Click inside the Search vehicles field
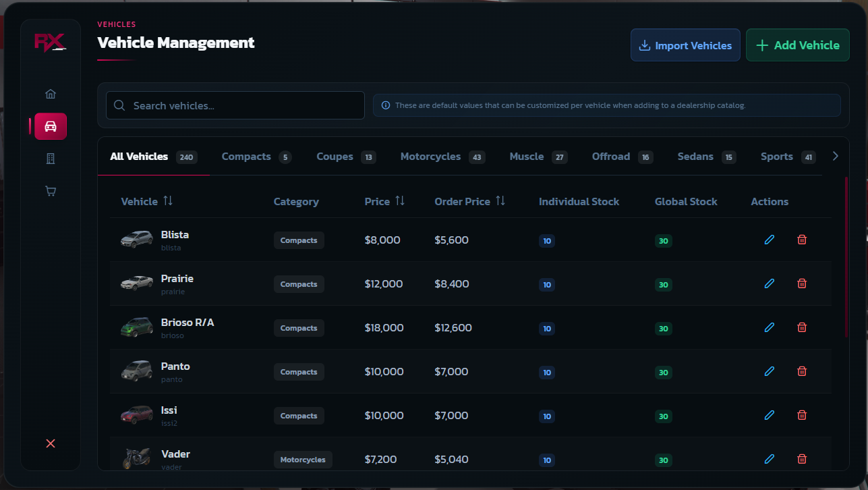The height and width of the screenshot is (490, 868). pos(235,105)
